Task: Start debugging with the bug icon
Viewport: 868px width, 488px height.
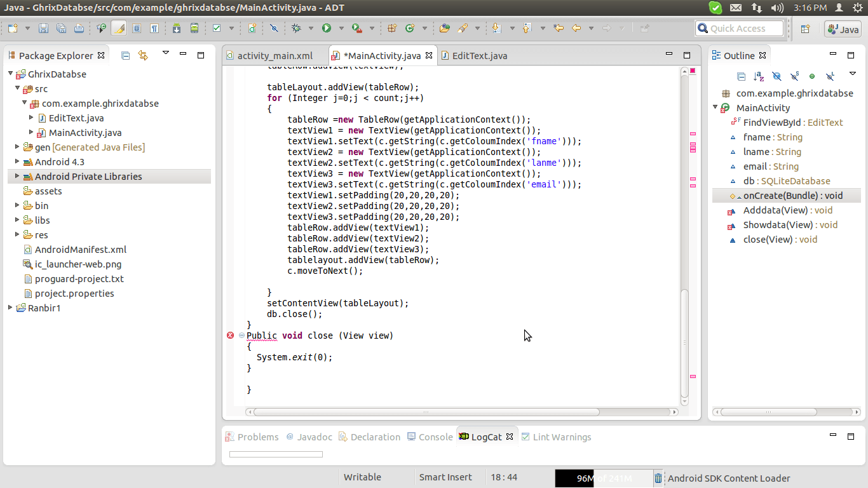Action: (296, 29)
